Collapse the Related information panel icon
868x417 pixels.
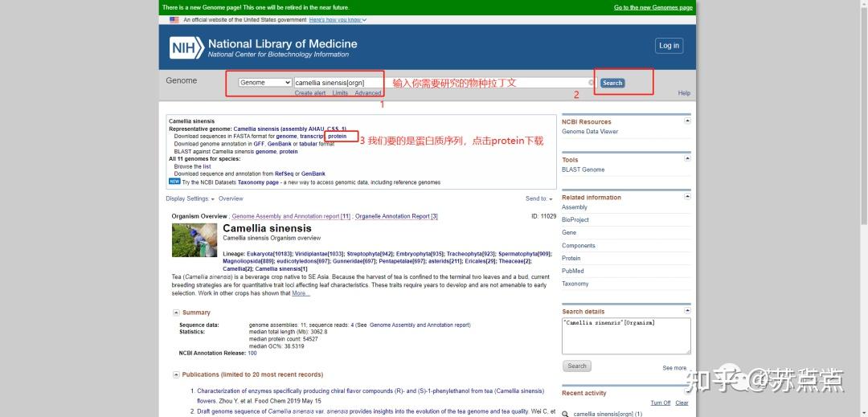coord(687,196)
